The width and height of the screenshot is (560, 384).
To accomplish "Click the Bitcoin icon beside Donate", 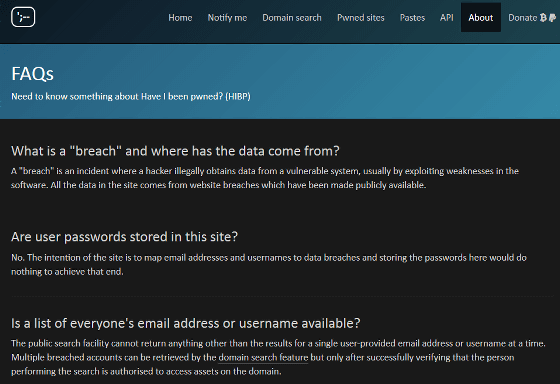I will 543,18.
